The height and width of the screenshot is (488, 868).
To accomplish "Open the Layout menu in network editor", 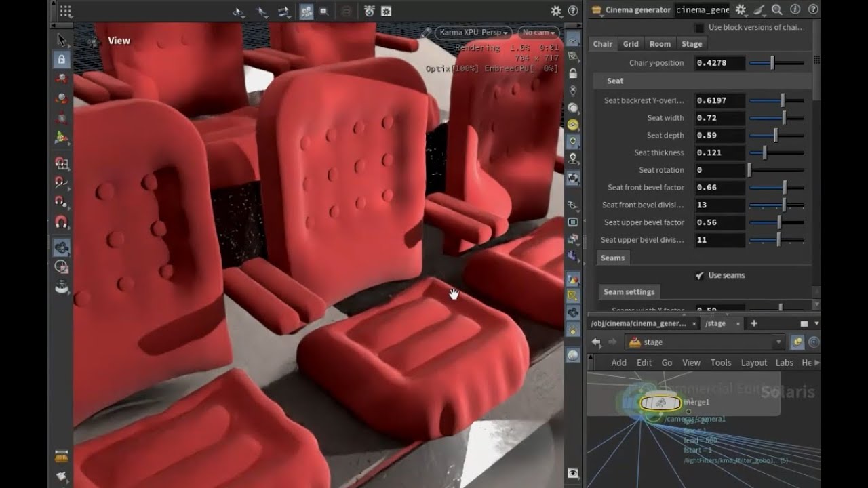I will [x=753, y=363].
